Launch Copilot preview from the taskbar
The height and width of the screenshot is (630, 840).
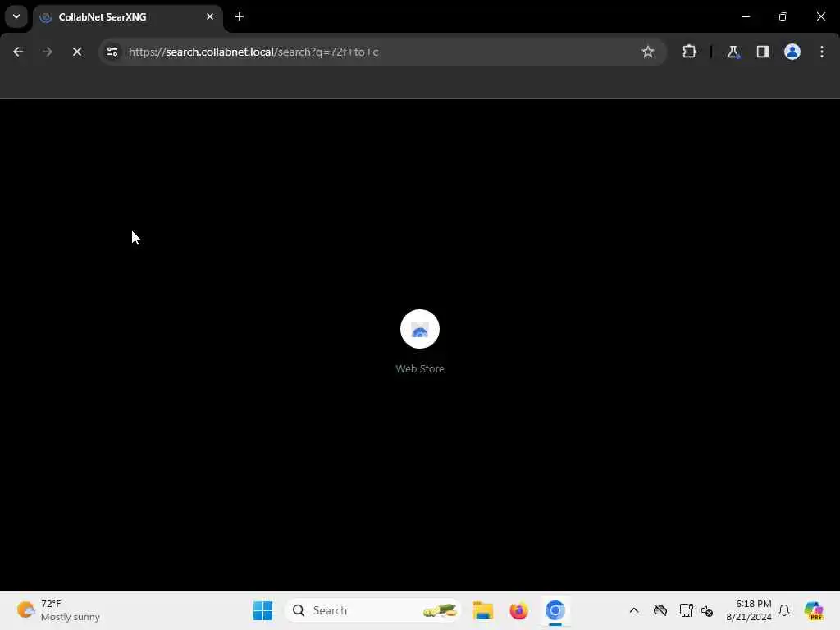pyautogui.click(x=814, y=610)
